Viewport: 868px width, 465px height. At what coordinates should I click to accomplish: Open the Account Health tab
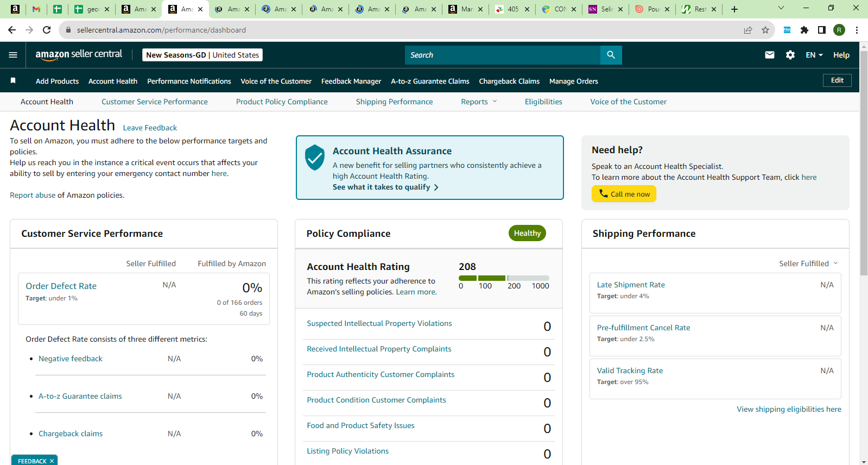(x=47, y=102)
